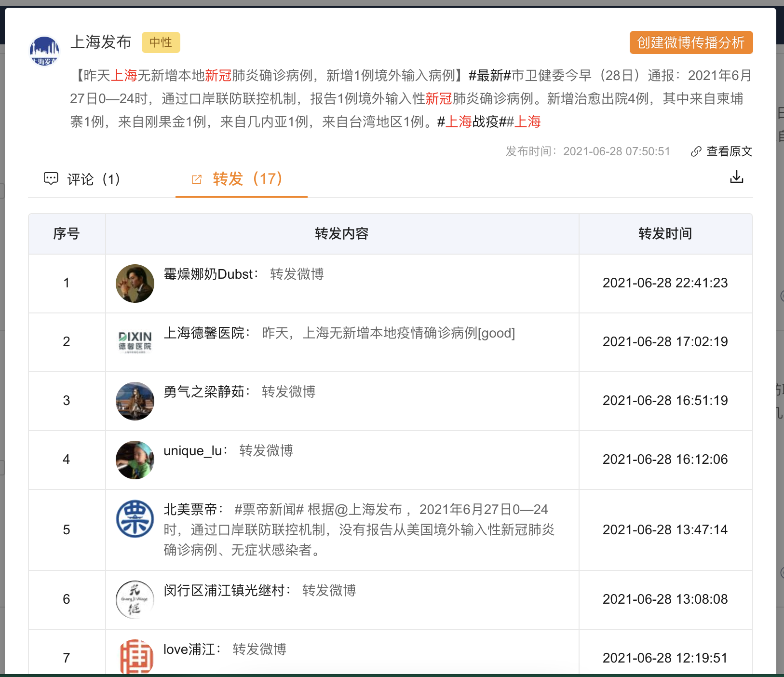Click the comment bubble icon beside 评论
The width and height of the screenshot is (784, 677).
tap(51, 179)
